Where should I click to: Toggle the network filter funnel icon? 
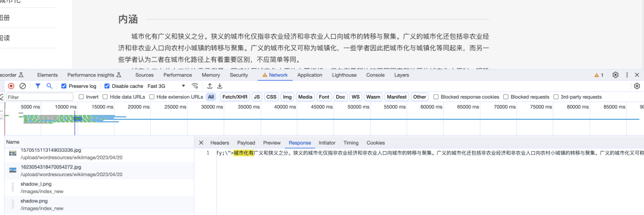point(38,86)
